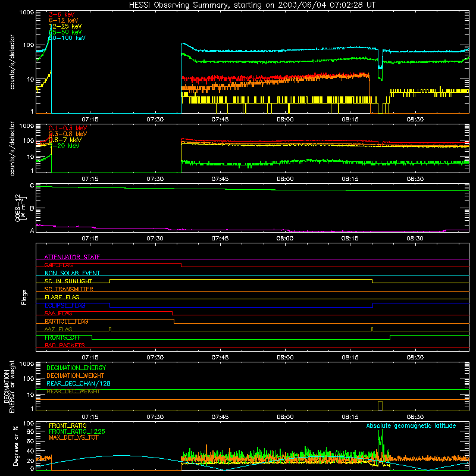This screenshot has width=476, height=476.
Task: Click the rectangular pulse in REAR_DEC_WEIGHT trace
Action: click(380, 406)
